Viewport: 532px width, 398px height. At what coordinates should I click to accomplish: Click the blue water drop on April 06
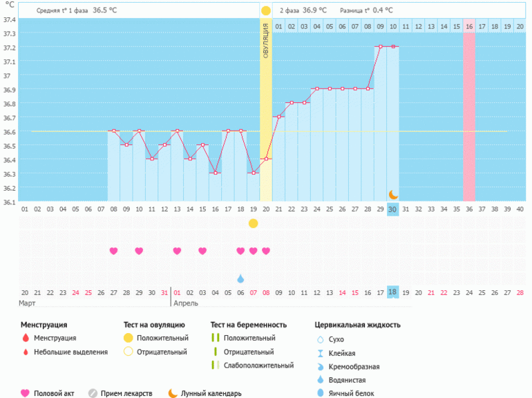[240, 278]
